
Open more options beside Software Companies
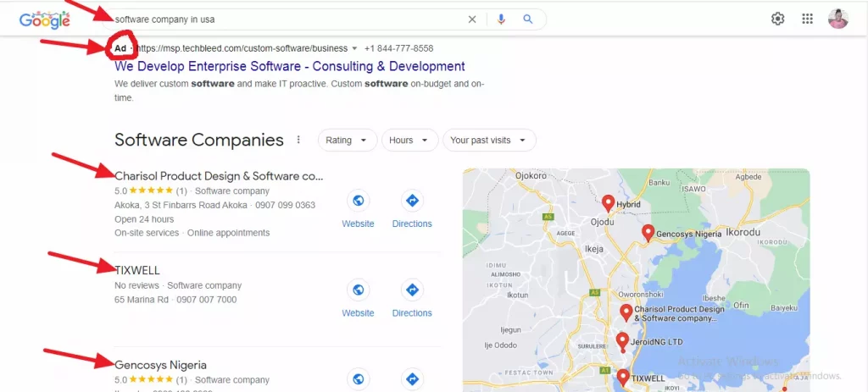click(298, 140)
